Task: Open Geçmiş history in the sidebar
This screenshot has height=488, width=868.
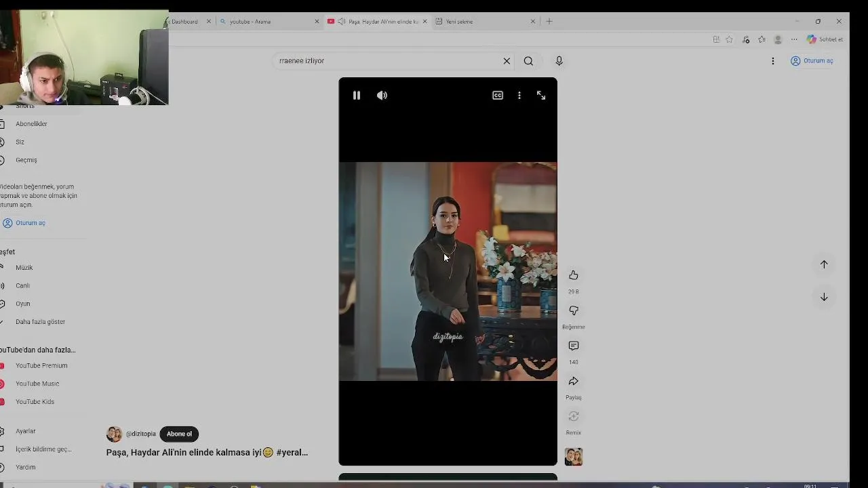Action: click(26, 160)
